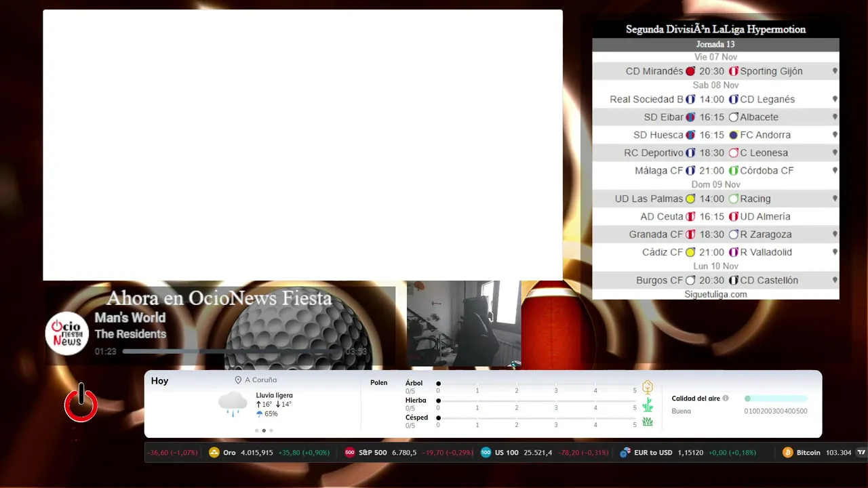Click the webcam room thumbnail
The height and width of the screenshot is (488, 868).
[464, 324]
